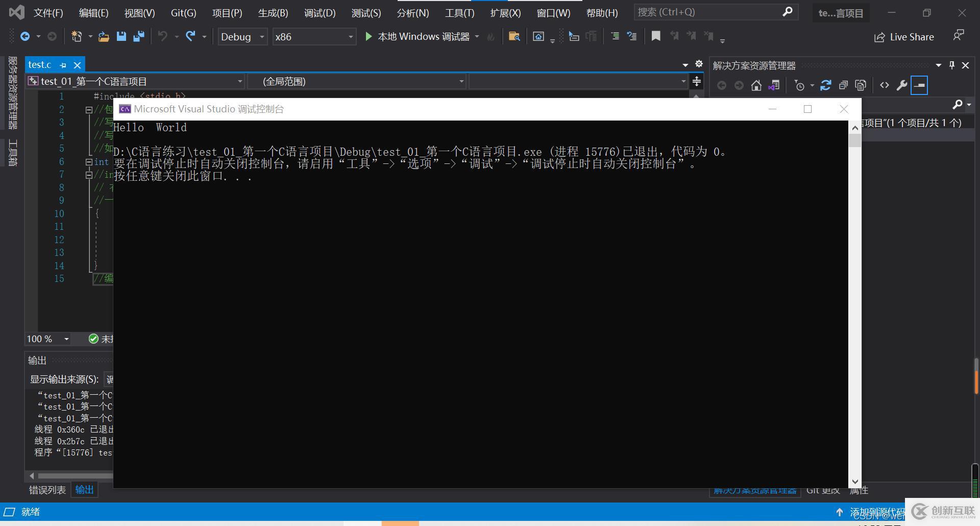Toggle the Bookmark icon in toolbar
This screenshot has width=980, height=526.
tap(656, 36)
